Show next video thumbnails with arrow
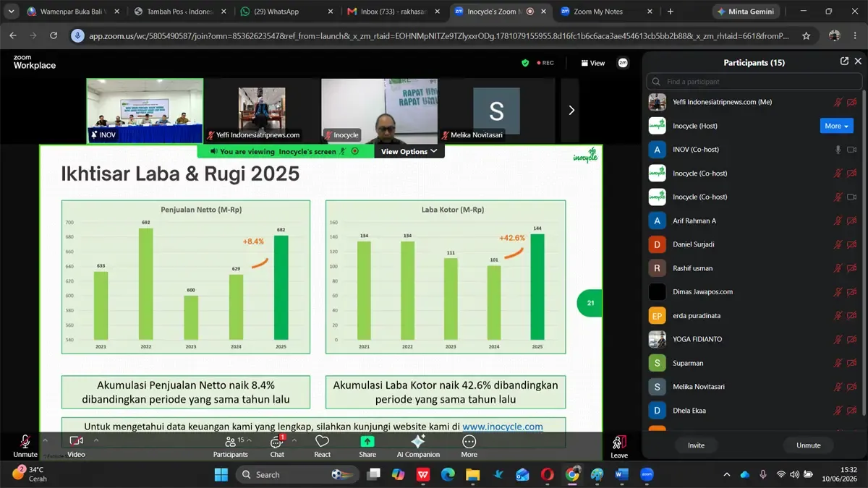Screen dimensions: 868x488 571,110
